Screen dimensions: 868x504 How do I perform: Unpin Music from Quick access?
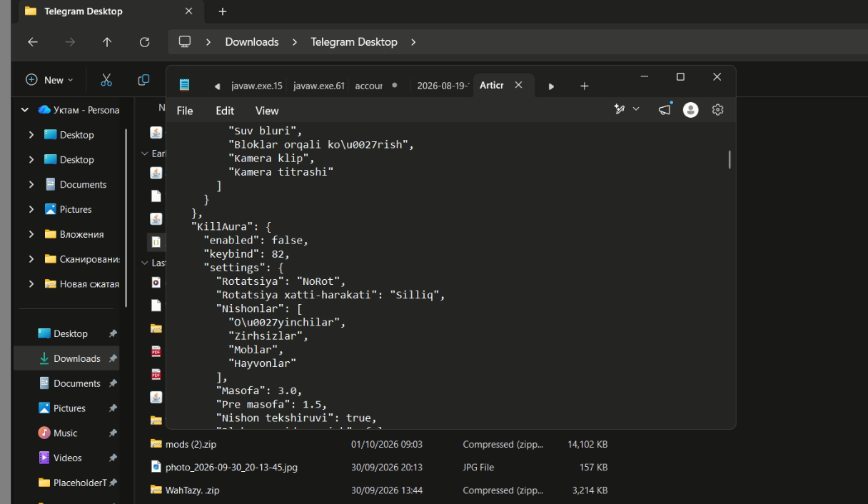[x=113, y=433]
